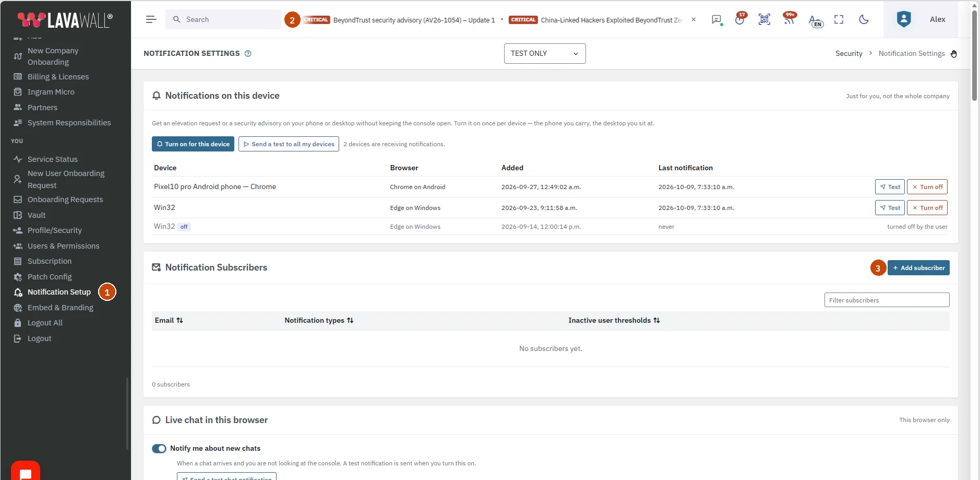Click the page vertical scrollbar

pyautogui.click(x=974, y=55)
